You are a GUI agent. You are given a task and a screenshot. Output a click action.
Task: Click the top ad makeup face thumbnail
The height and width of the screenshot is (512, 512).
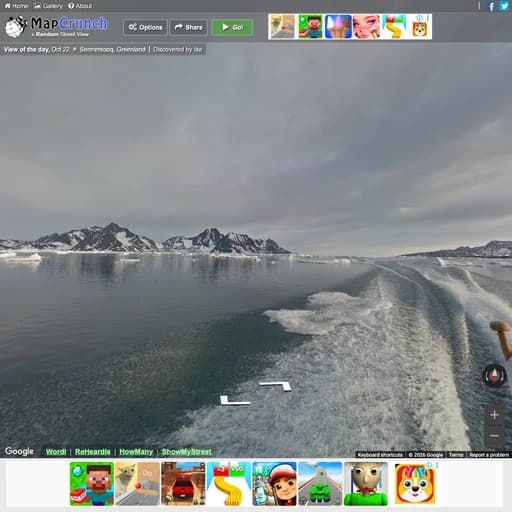(366, 27)
